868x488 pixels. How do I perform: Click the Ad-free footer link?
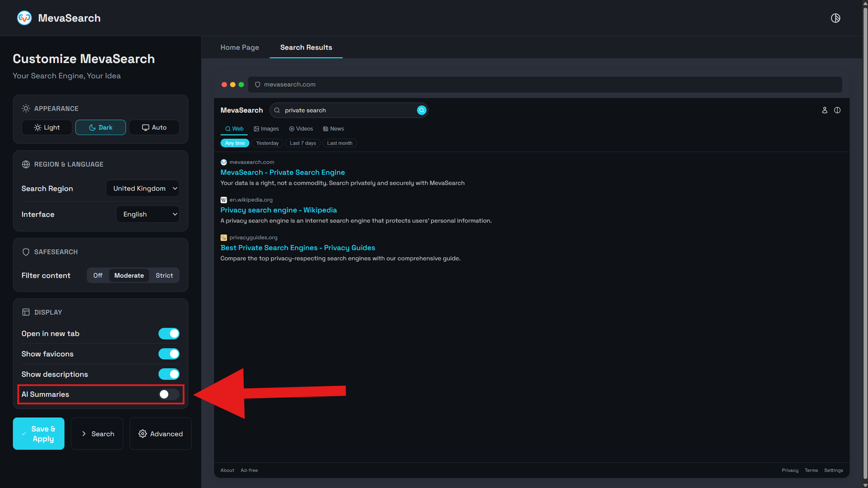click(x=250, y=470)
